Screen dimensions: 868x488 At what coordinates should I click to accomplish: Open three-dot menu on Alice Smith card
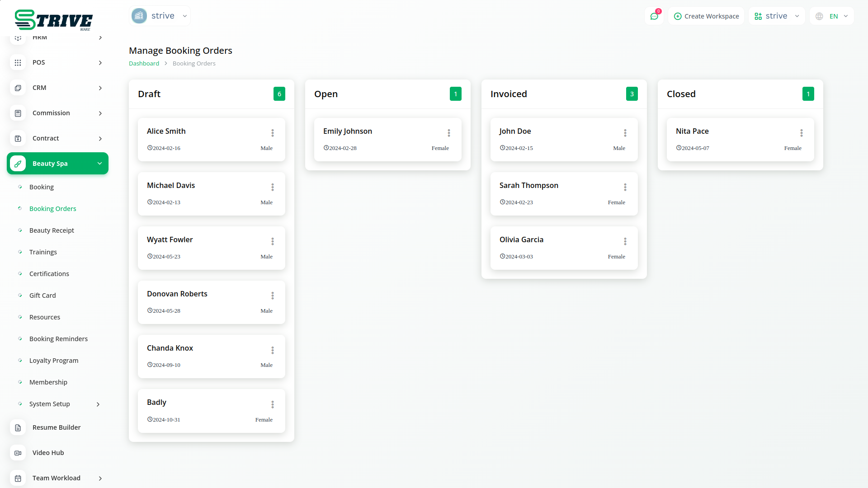[273, 133]
